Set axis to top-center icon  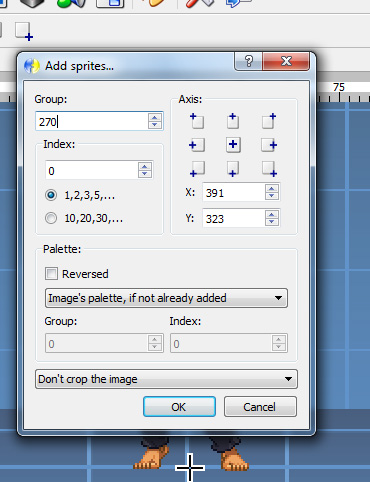233,121
